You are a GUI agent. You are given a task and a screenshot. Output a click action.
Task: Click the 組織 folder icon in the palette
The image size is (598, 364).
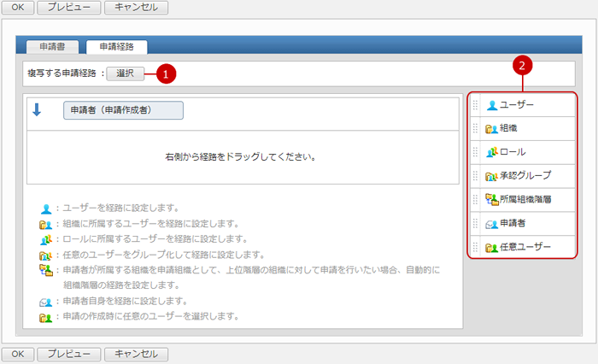492,128
